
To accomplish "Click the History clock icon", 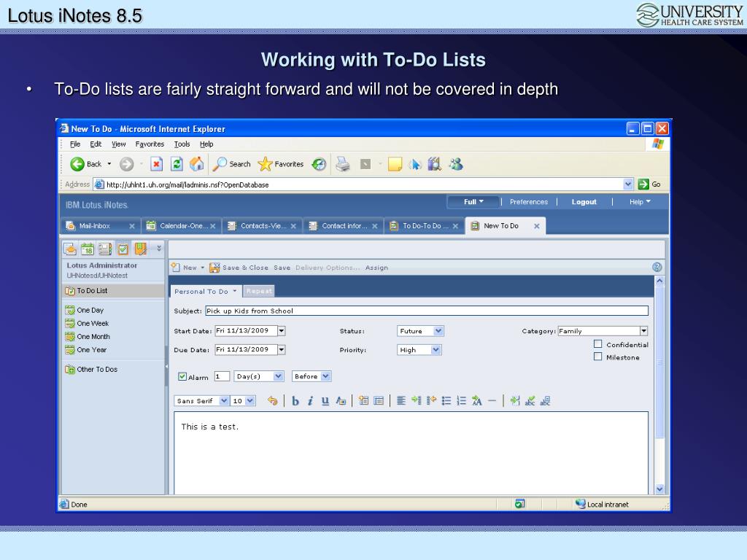I will 319,164.
